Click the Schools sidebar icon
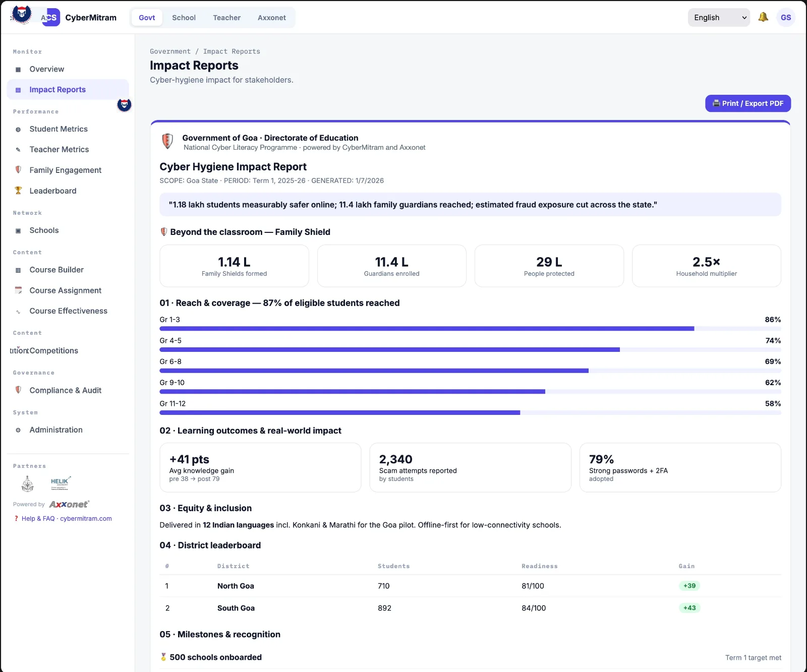Screen dimensions: 807x672 pos(18,231)
